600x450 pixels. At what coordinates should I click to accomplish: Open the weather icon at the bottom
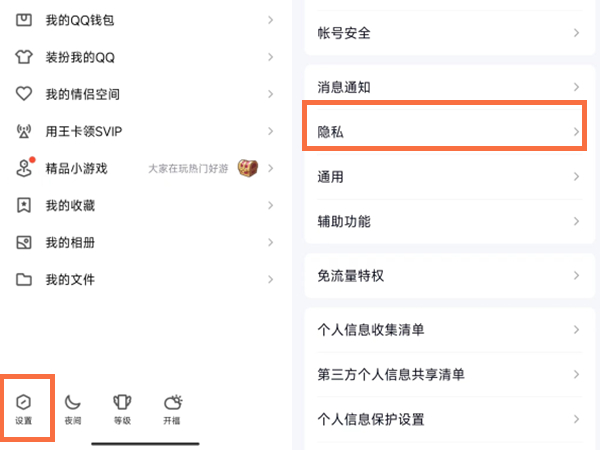point(173,402)
